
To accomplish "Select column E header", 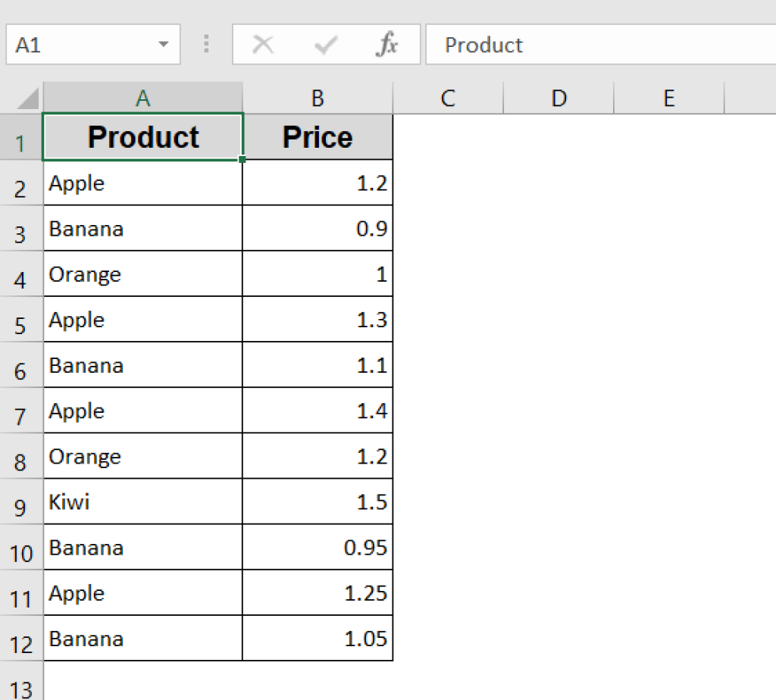I will click(x=668, y=98).
